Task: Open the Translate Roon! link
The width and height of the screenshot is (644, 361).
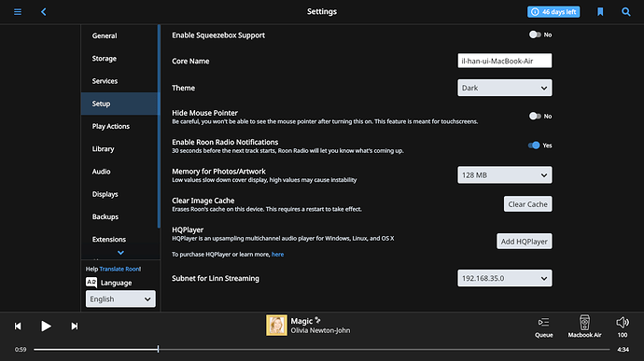Action: click(x=119, y=269)
